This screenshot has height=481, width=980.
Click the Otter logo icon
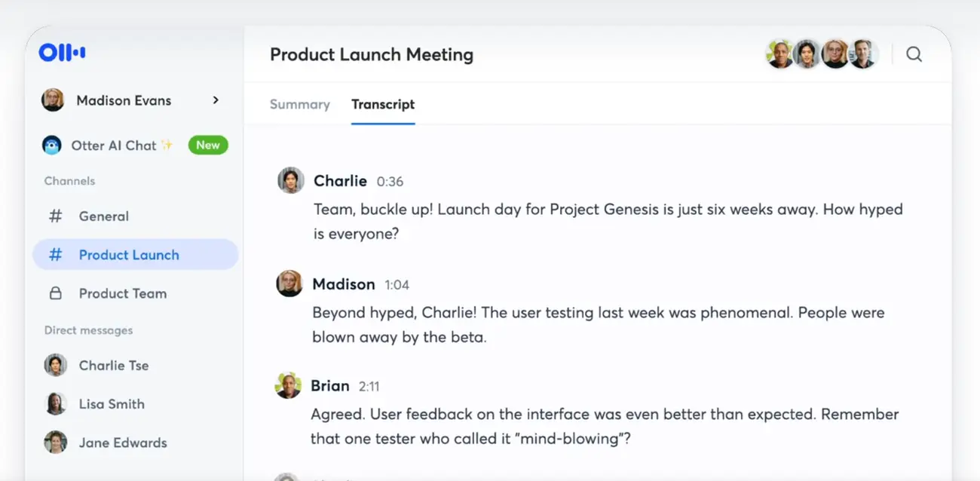pyautogui.click(x=63, y=53)
